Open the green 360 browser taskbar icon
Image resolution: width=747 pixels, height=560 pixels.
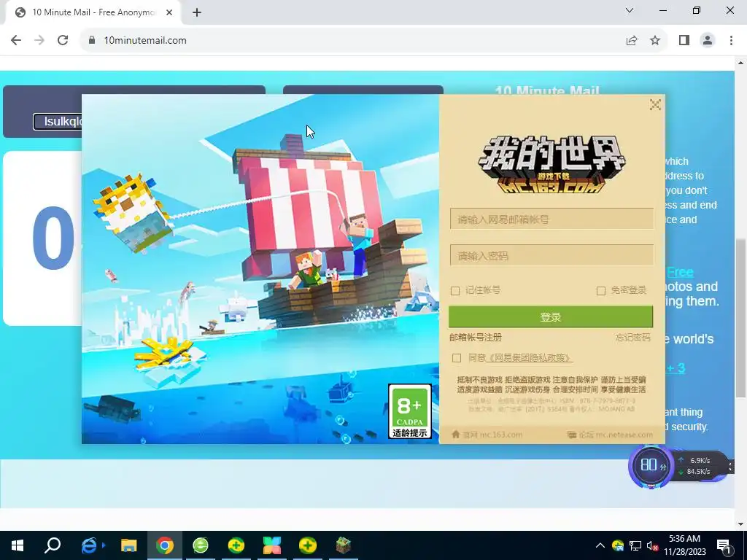[201, 545]
